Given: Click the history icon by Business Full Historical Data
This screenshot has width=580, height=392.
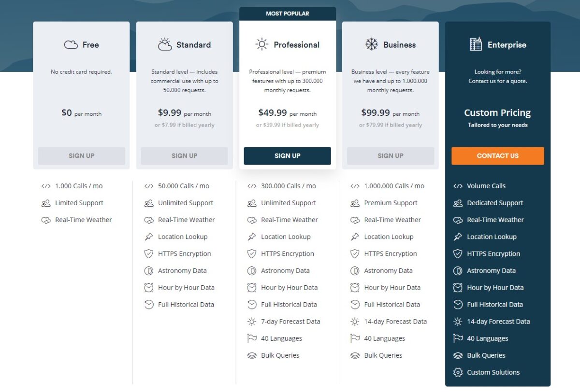Looking at the screenshot, I should tap(355, 305).
